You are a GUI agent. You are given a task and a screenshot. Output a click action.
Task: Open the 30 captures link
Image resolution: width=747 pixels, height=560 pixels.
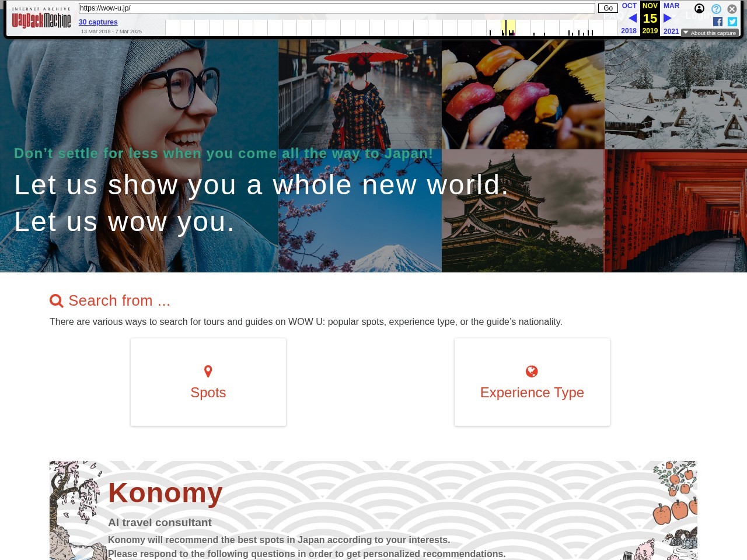click(98, 22)
